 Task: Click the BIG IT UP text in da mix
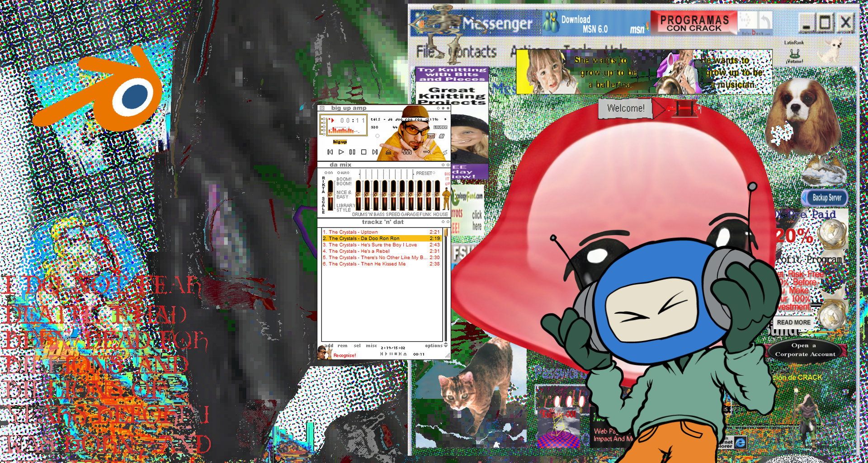point(447,179)
